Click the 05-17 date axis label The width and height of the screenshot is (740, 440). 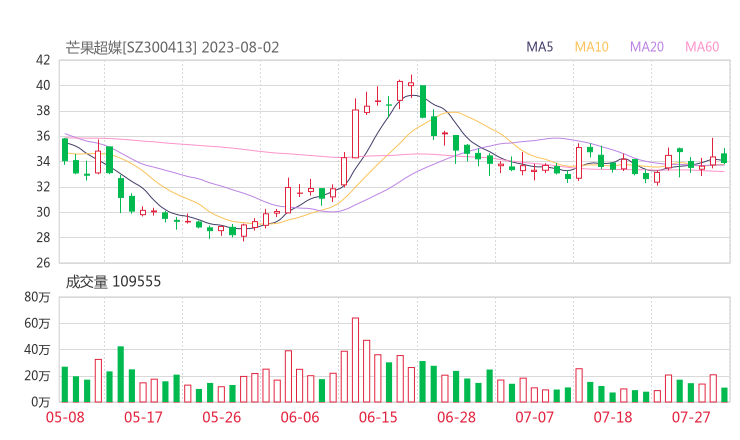click(x=143, y=417)
